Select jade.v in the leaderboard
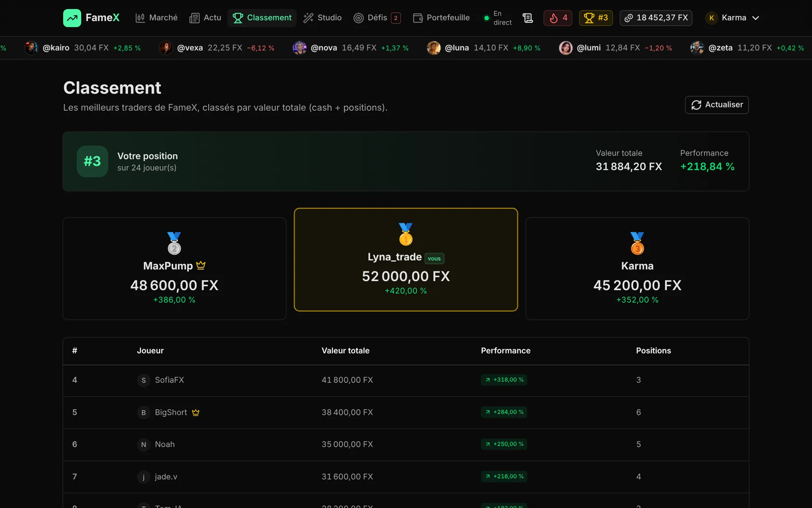Viewport: 812px width, 508px height. click(x=166, y=477)
